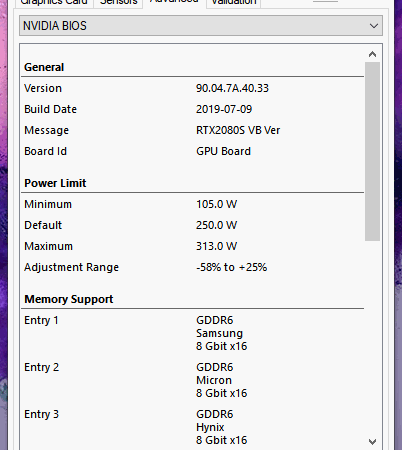The height and width of the screenshot is (450, 402).
Task: Click the Version row label
Action: click(43, 88)
